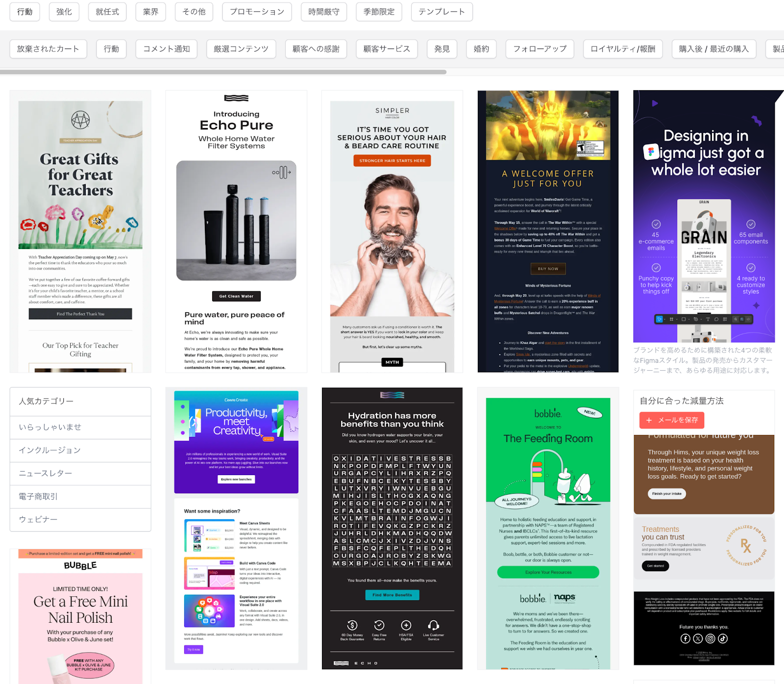Select the 行動 filter tag in the top row
The width and height of the screenshot is (784, 684).
tap(25, 12)
